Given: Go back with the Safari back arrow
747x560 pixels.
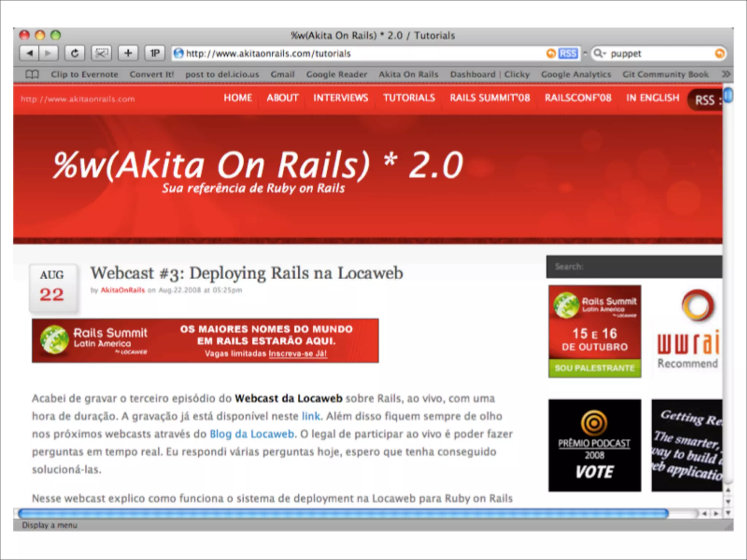Looking at the screenshot, I should (x=29, y=53).
